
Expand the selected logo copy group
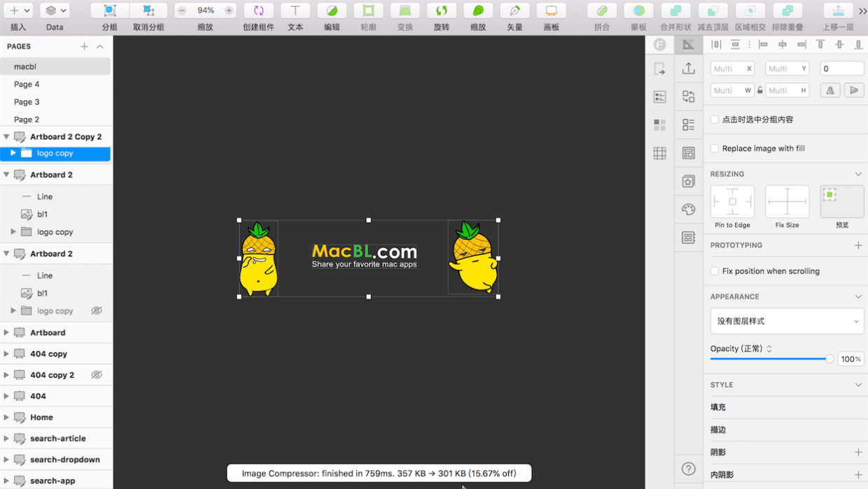(13, 153)
